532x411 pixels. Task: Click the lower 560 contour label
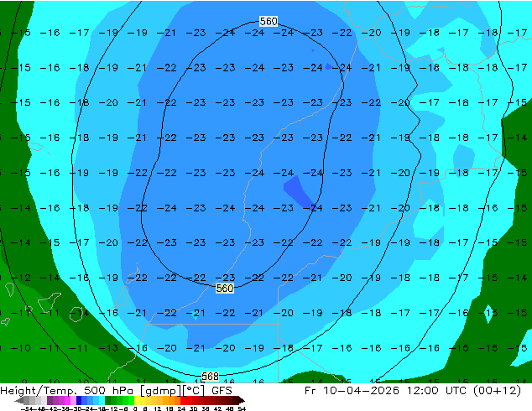(225, 289)
